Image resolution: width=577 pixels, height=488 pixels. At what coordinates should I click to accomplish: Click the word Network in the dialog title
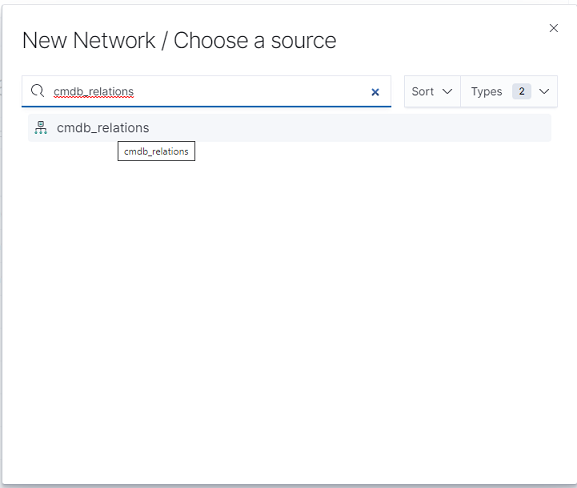pyautogui.click(x=114, y=40)
